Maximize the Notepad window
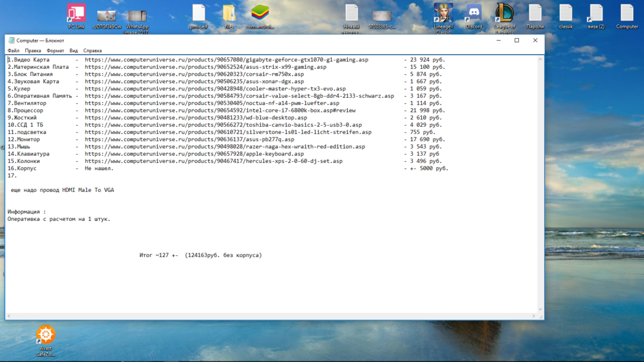Screen dimensions: 644x362 pos(516,41)
